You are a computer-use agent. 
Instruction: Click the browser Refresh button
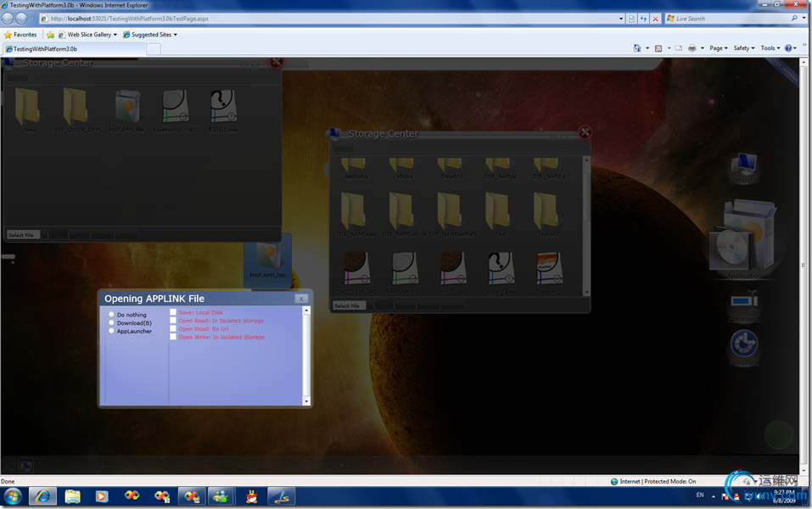643,19
